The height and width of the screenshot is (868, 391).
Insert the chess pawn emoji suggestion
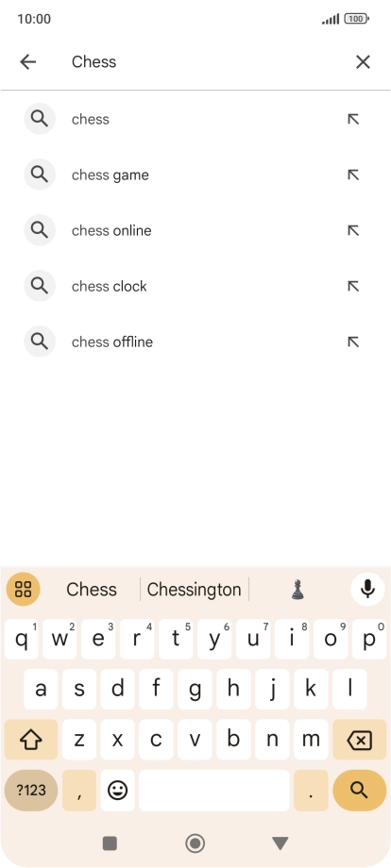(297, 590)
